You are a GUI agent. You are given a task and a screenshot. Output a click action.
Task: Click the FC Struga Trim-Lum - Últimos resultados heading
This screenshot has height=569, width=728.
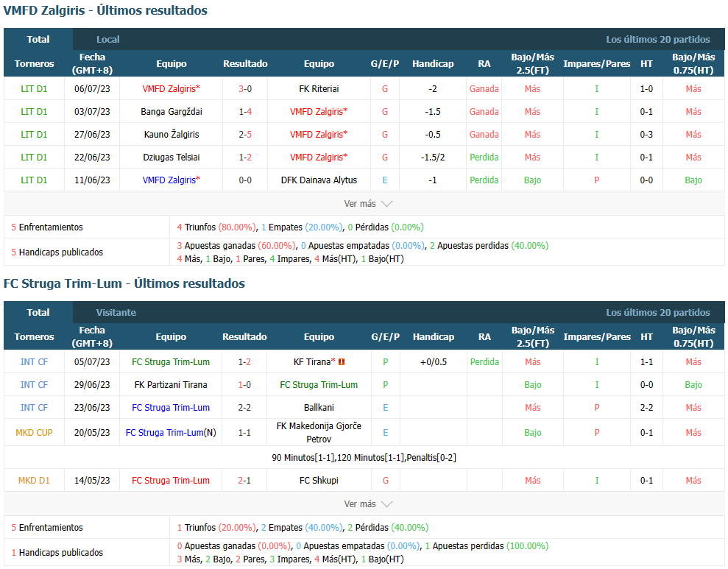(124, 283)
